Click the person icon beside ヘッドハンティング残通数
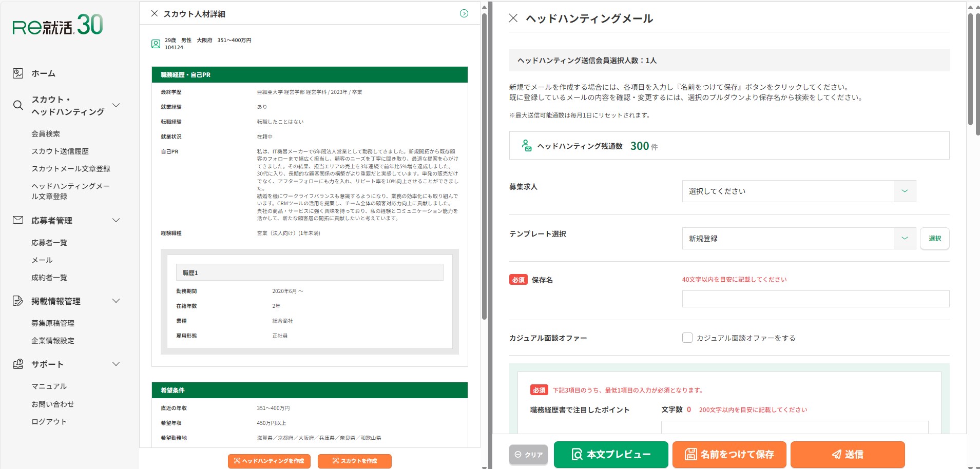This screenshot has height=469, width=980. [526, 146]
